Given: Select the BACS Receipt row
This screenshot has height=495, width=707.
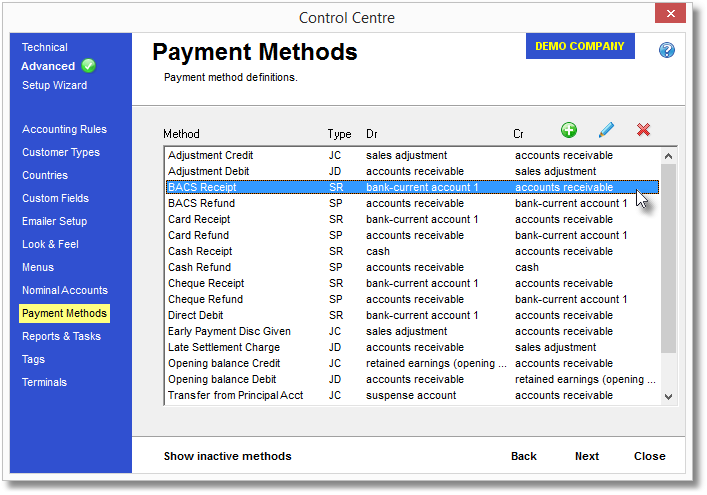Looking at the screenshot, I should 413,187.
